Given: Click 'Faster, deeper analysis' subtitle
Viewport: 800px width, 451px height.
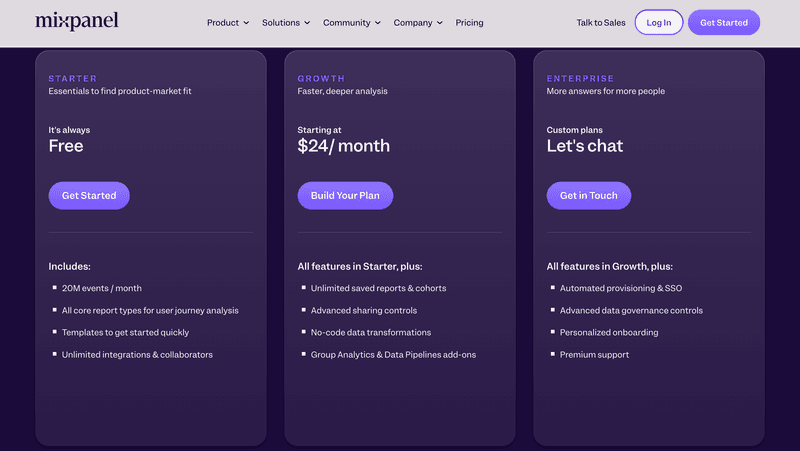Looking at the screenshot, I should click(342, 91).
